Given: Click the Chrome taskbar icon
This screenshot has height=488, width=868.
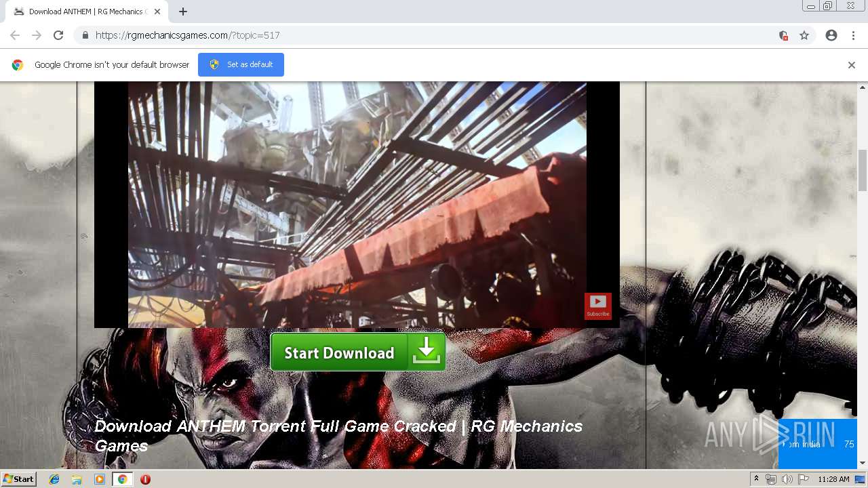Looking at the screenshot, I should (x=122, y=479).
